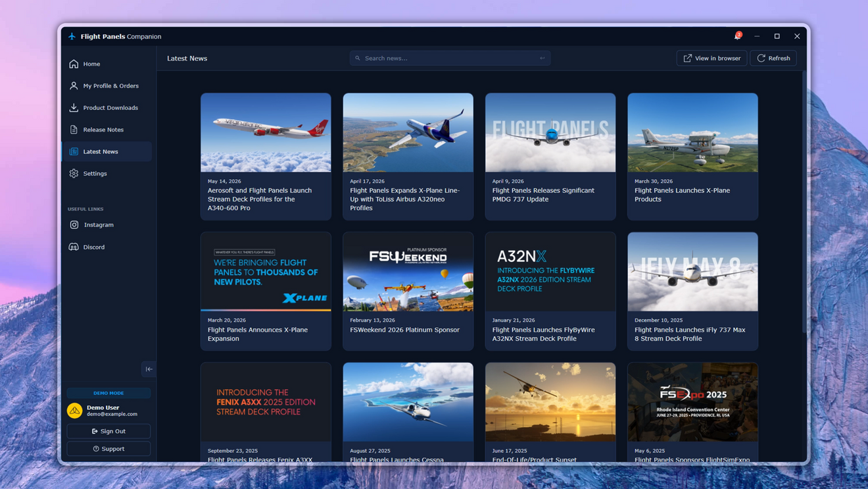
Task: Click the Demo User avatar
Action: (x=75, y=410)
